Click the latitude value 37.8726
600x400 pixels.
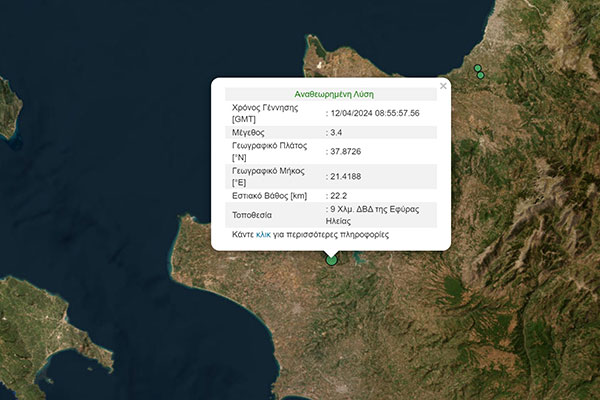(x=346, y=151)
